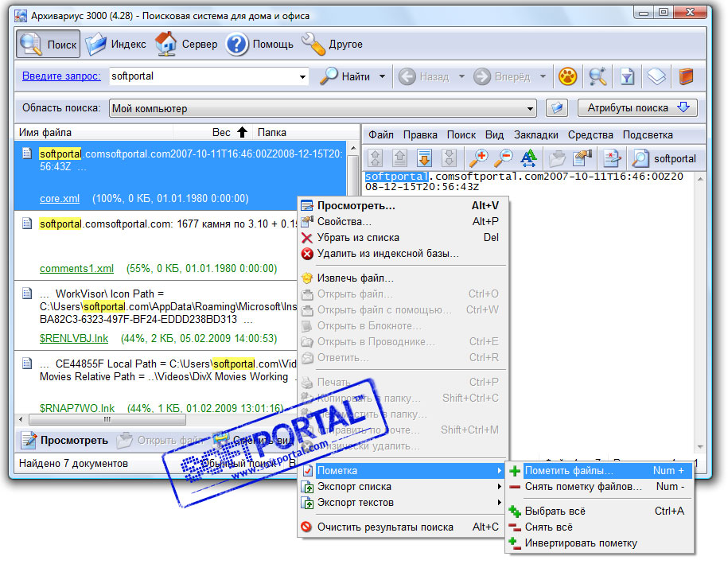
Task: Click the Найти search button
Action: pos(346,76)
